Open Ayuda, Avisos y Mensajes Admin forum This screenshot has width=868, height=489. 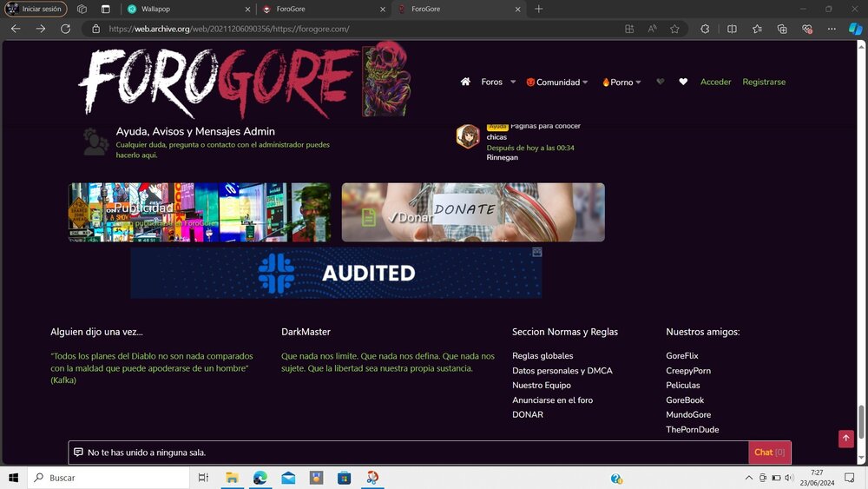point(194,131)
